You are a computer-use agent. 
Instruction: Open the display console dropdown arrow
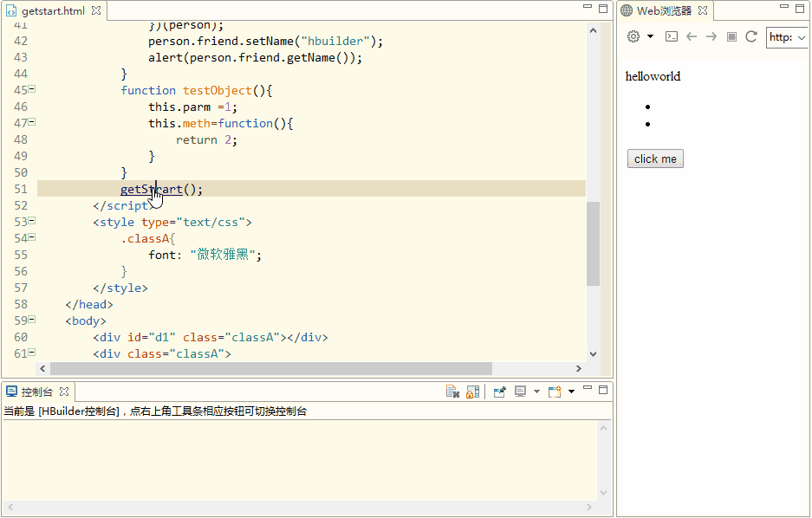click(x=536, y=392)
